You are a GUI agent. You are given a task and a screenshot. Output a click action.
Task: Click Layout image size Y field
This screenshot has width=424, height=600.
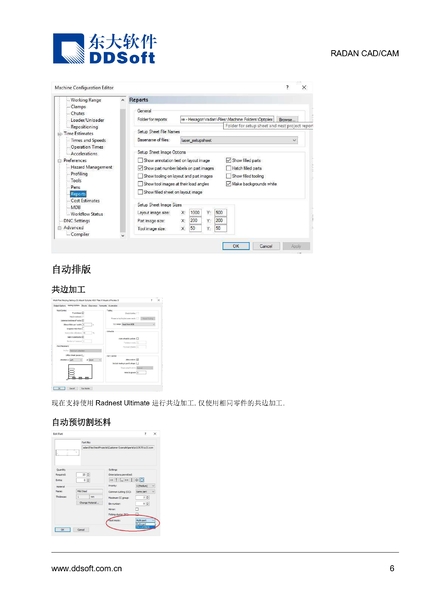[x=220, y=212]
